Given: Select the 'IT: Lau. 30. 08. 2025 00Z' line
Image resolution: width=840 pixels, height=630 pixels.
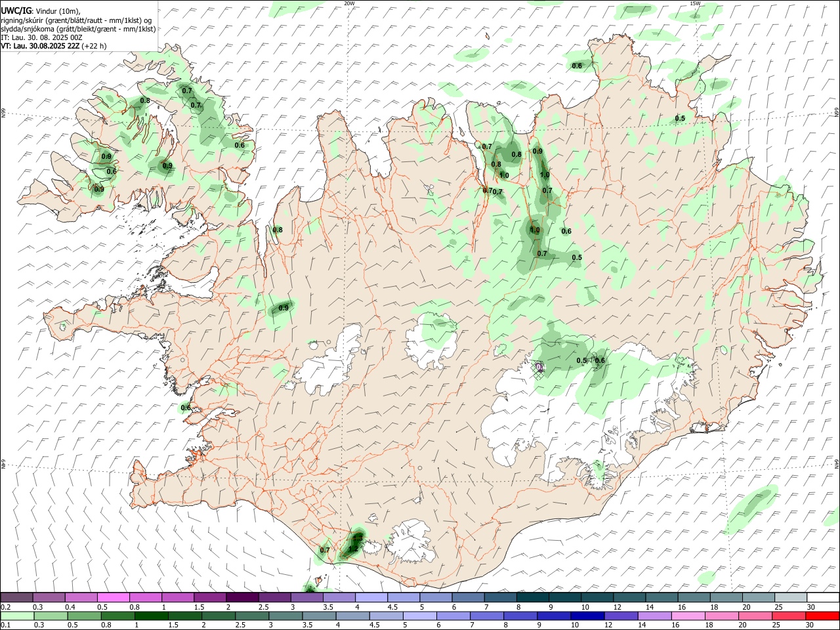Looking at the screenshot, I should [x=41, y=37].
